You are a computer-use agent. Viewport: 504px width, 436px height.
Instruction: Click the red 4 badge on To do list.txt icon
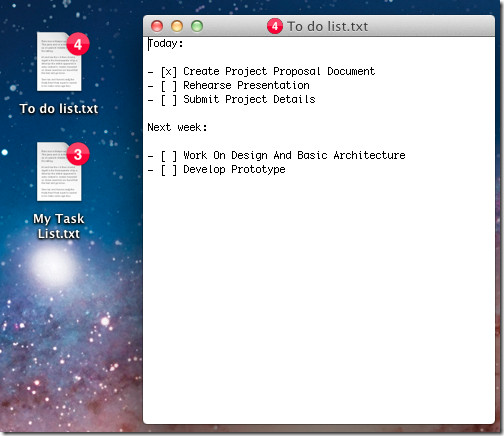pyautogui.click(x=78, y=44)
